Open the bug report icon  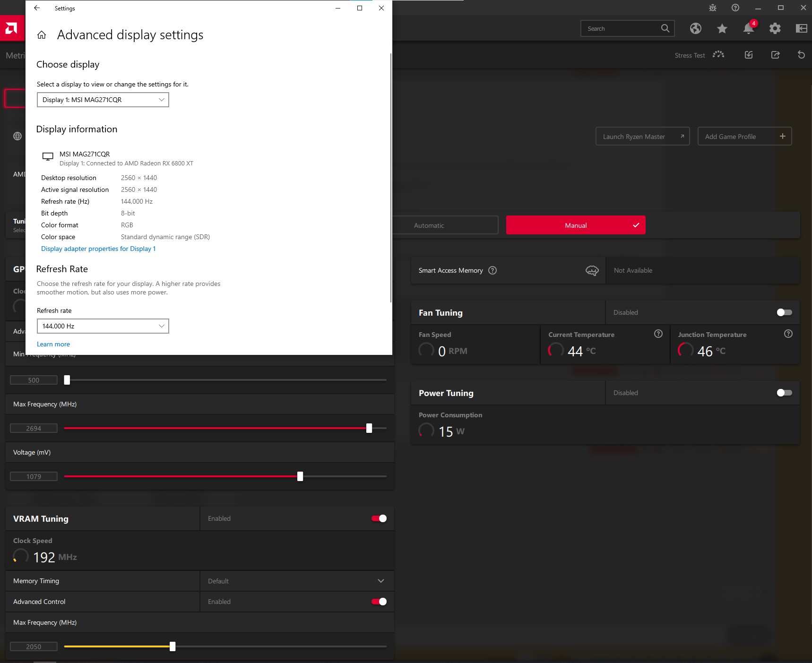coord(713,8)
